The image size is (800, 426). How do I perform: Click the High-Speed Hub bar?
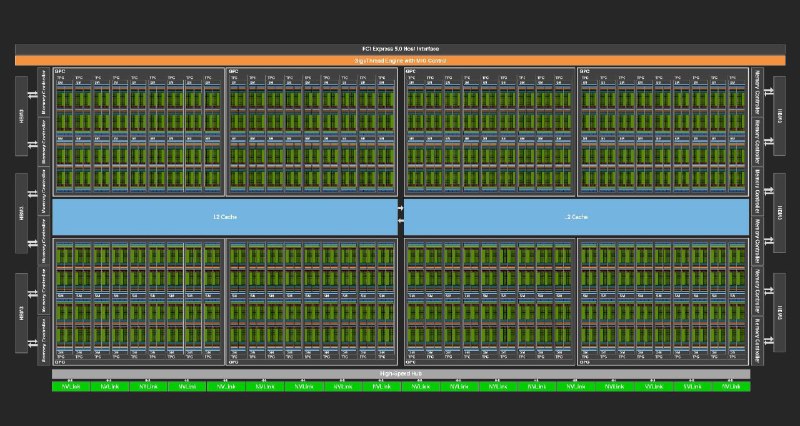[x=401, y=374]
